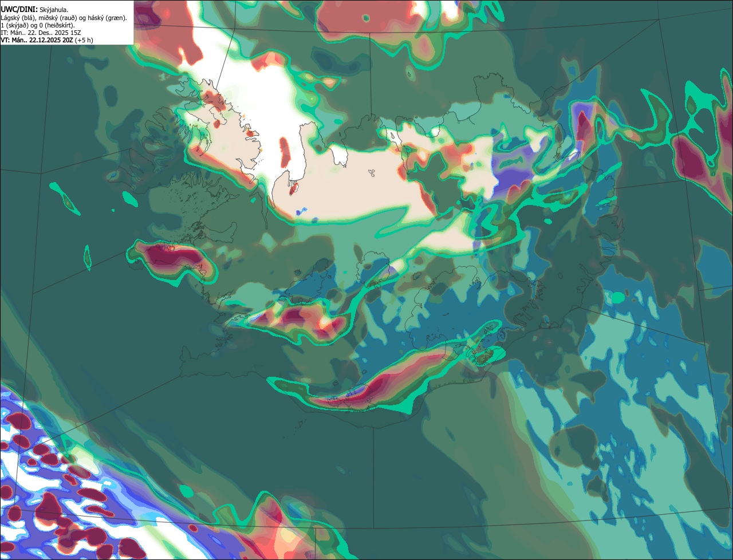
Task: Click the bold 'VT: Mán.. 22.12.2025 20Z' text
Action: point(37,40)
